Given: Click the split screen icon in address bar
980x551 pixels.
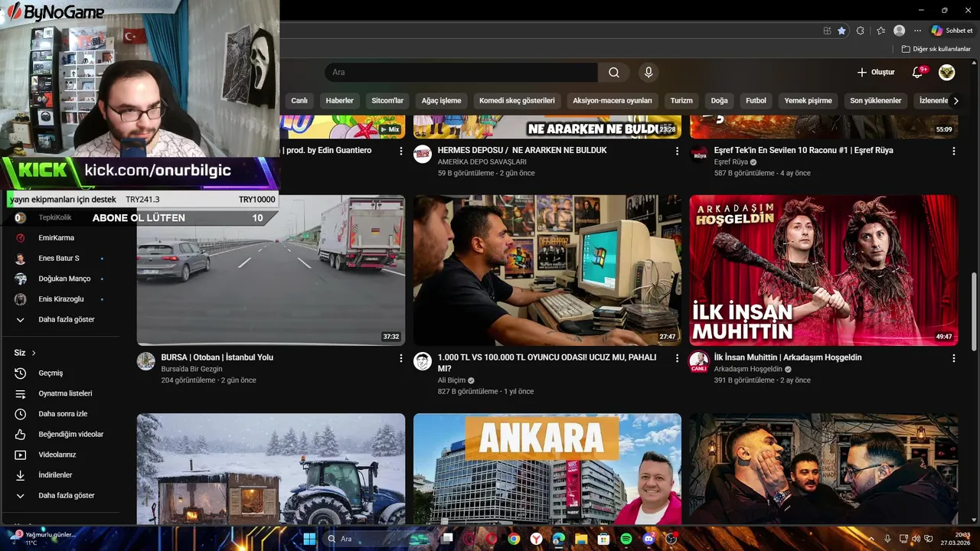Looking at the screenshot, I should (827, 31).
